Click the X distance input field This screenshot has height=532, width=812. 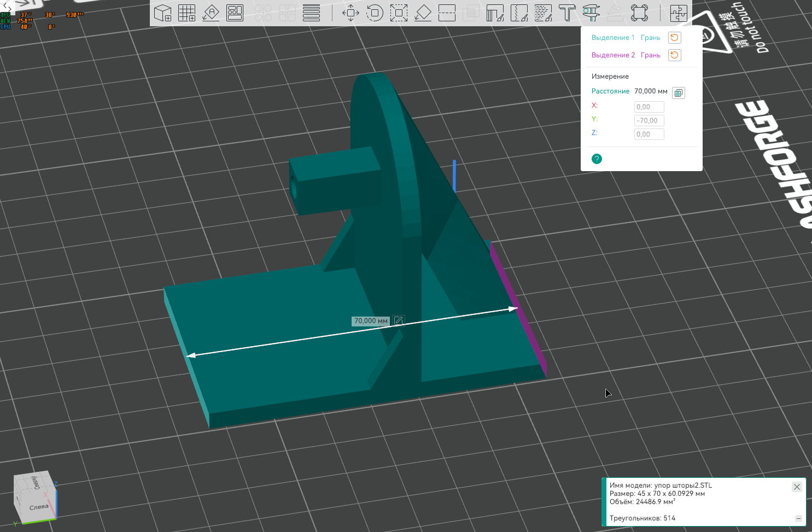click(649, 107)
